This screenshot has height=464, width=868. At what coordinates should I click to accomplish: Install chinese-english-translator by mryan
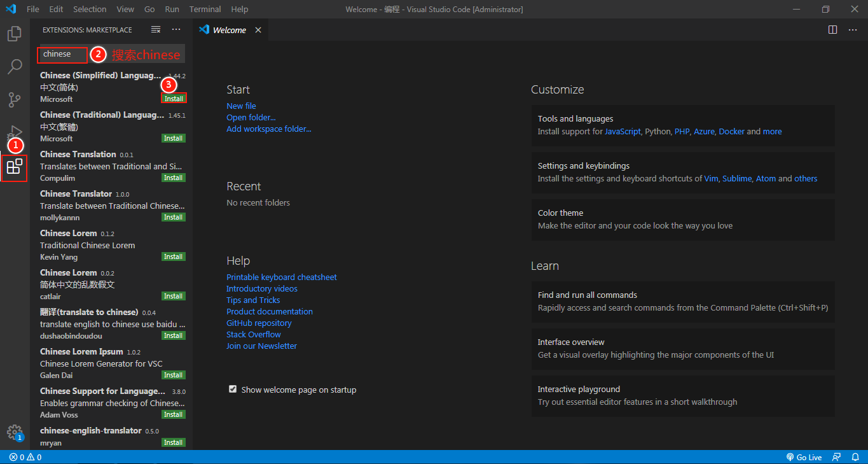(174, 442)
